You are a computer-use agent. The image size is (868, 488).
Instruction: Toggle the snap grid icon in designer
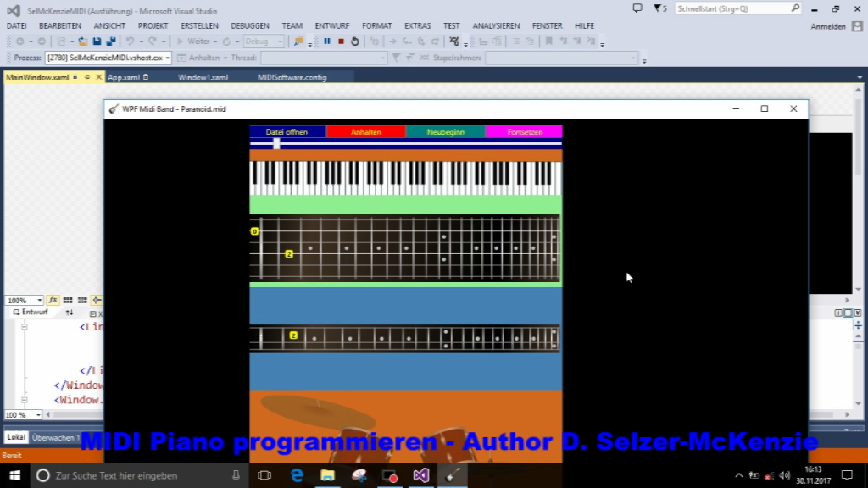pos(68,300)
